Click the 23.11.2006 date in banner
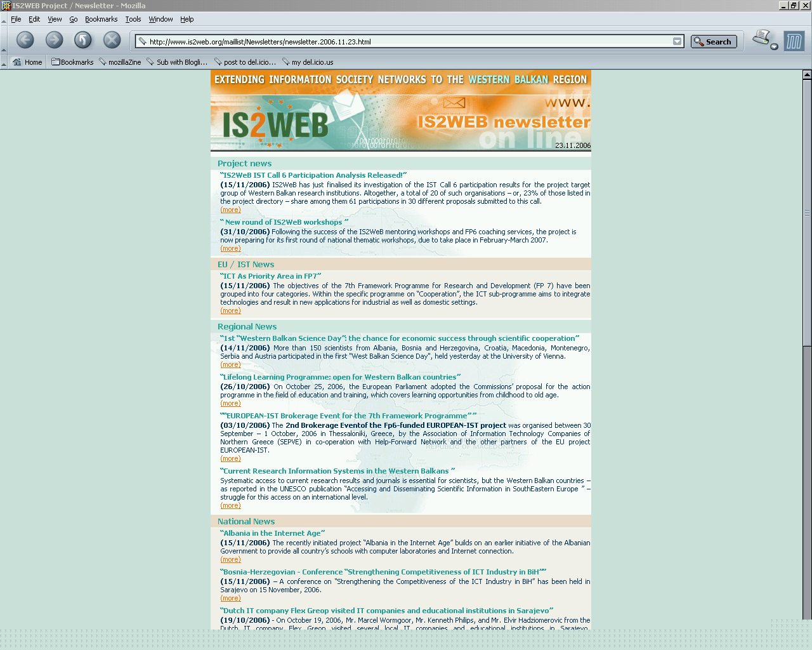 coord(573,145)
